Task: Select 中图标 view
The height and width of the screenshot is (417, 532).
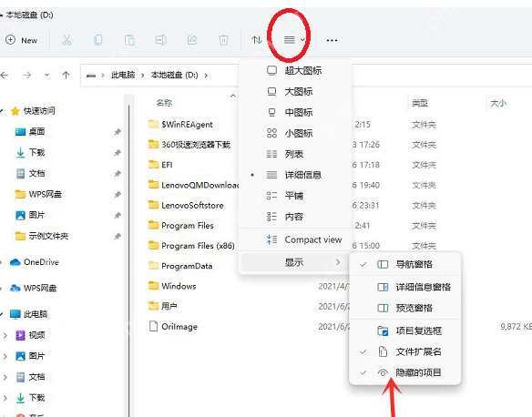Action: (x=294, y=112)
